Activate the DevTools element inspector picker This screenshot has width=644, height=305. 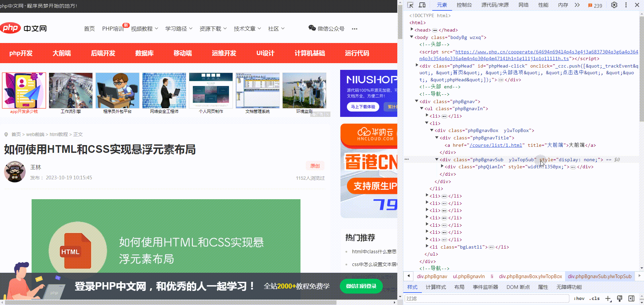click(410, 5)
